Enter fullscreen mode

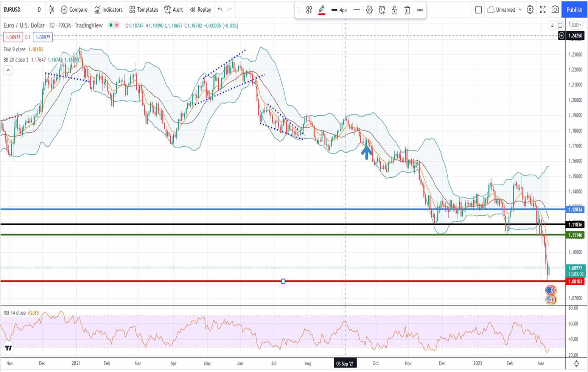[x=543, y=9]
